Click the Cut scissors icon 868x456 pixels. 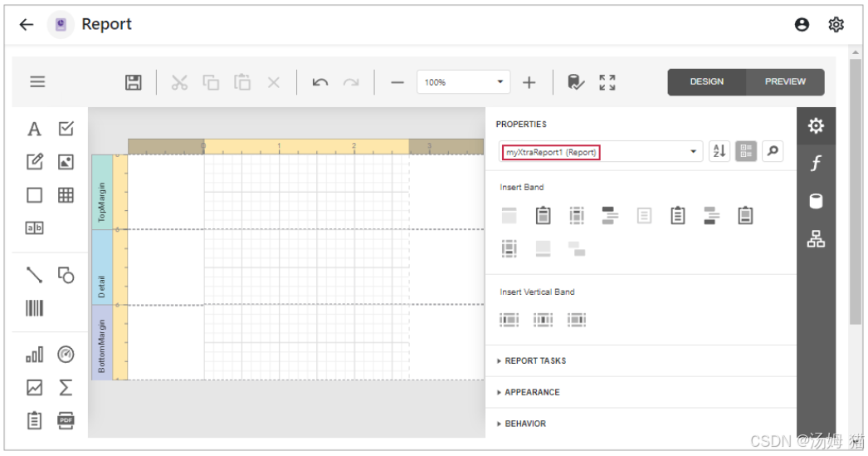coord(179,82)
